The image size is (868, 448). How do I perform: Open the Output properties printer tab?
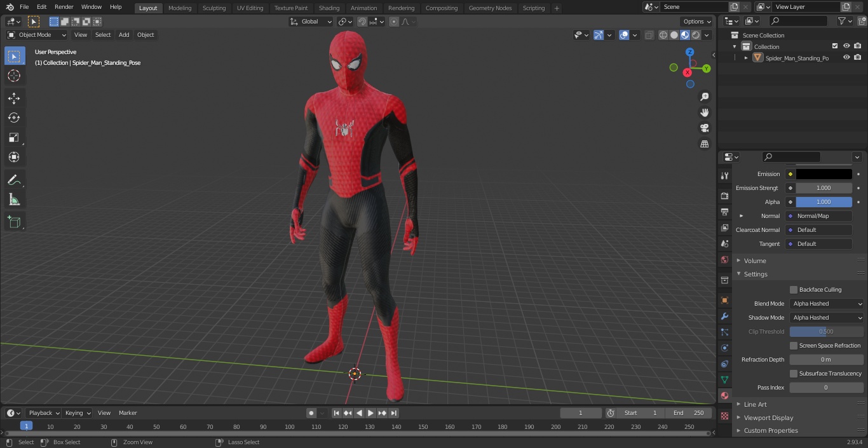click(724, 212)
